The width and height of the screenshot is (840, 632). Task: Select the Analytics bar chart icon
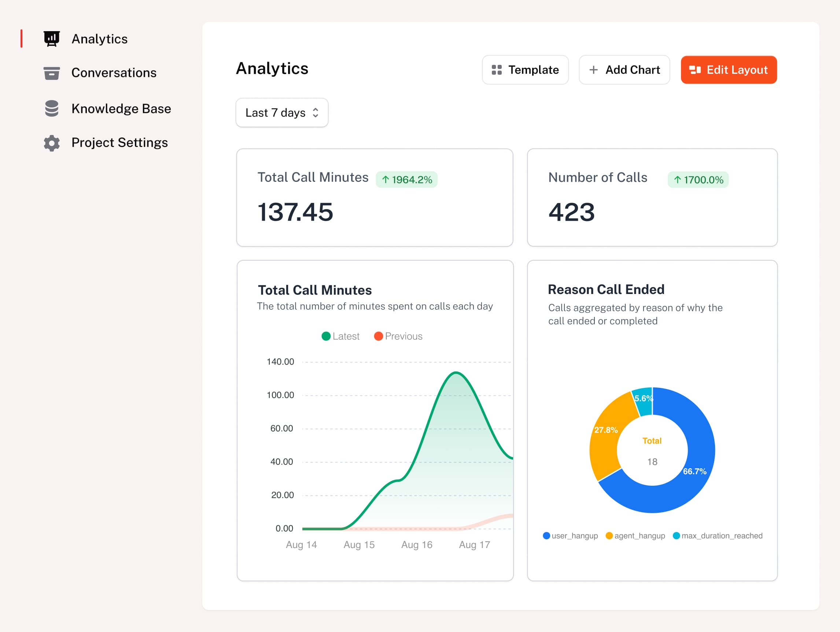(52, 38)
